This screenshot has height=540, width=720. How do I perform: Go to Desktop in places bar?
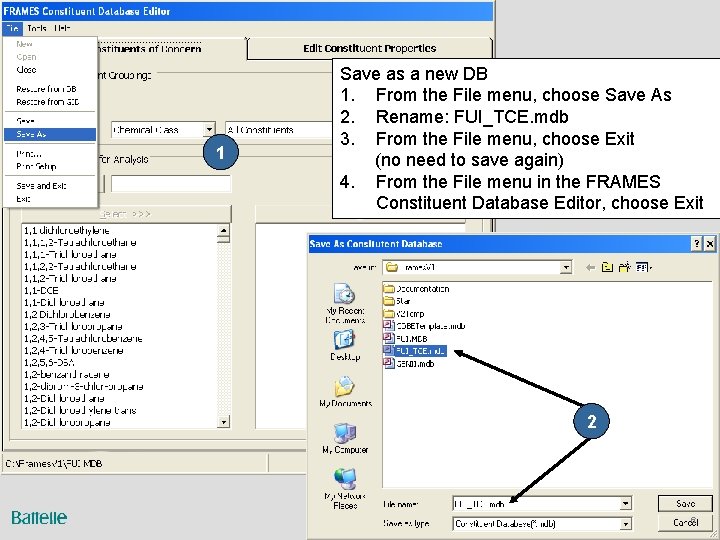(x=344, y=345)
